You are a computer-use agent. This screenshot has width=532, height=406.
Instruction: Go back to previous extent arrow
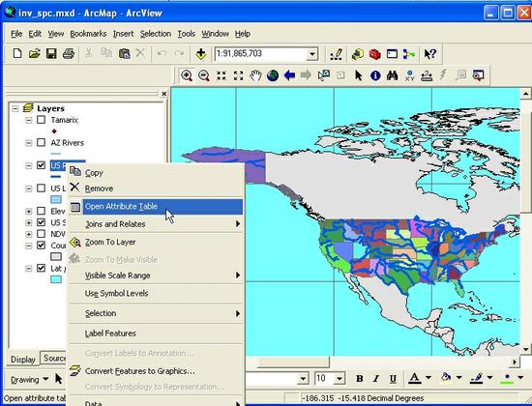(289, 75)
